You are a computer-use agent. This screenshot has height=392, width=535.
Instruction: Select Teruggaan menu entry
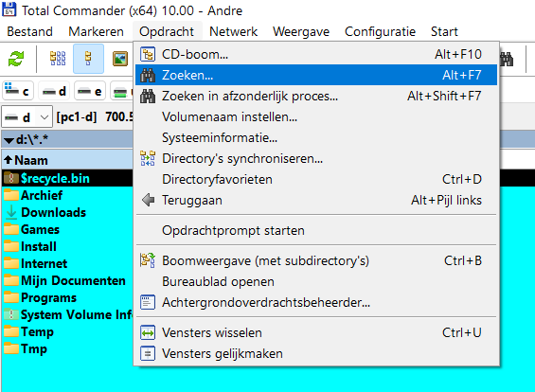coord(316,201)
